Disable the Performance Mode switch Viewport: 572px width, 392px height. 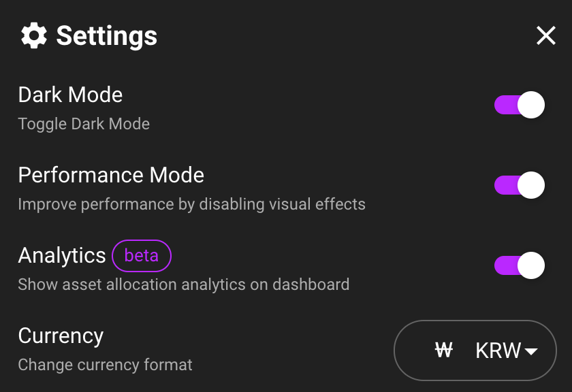coord(520,185)
